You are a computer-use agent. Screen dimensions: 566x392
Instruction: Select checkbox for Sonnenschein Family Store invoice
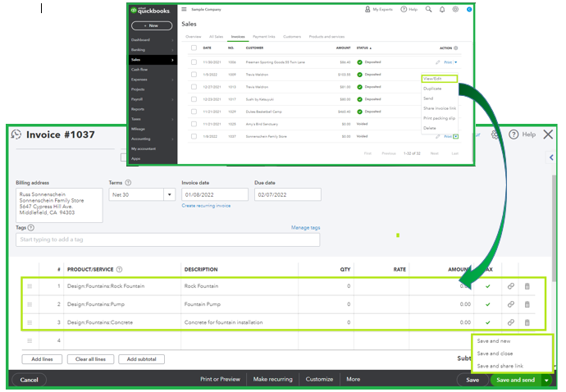point(194,136)
